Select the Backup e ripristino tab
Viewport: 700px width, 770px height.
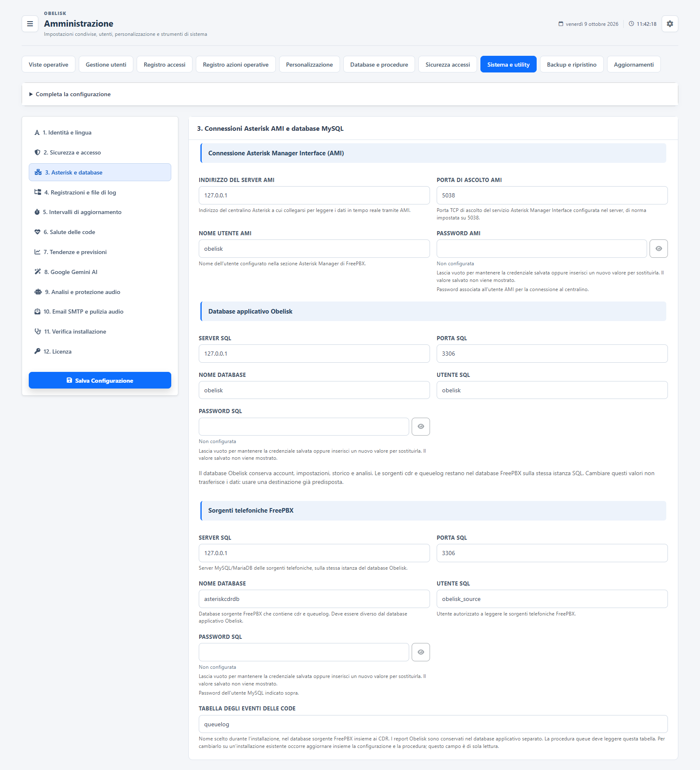click(572, 65)
